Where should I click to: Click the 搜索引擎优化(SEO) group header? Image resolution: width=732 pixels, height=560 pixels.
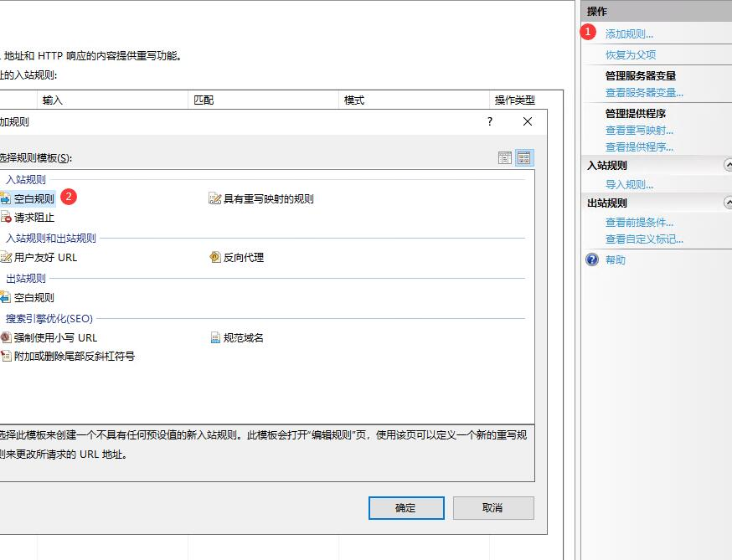[49, 319]
